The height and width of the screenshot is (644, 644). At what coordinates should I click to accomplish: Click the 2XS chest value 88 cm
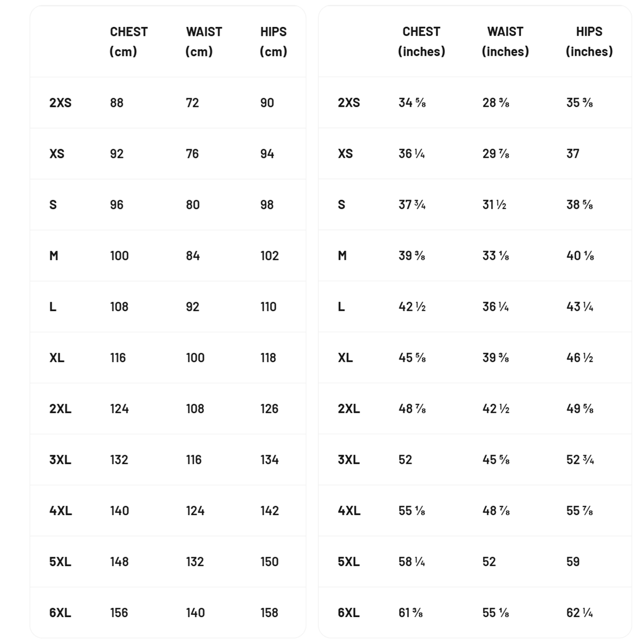pos(116,103)
